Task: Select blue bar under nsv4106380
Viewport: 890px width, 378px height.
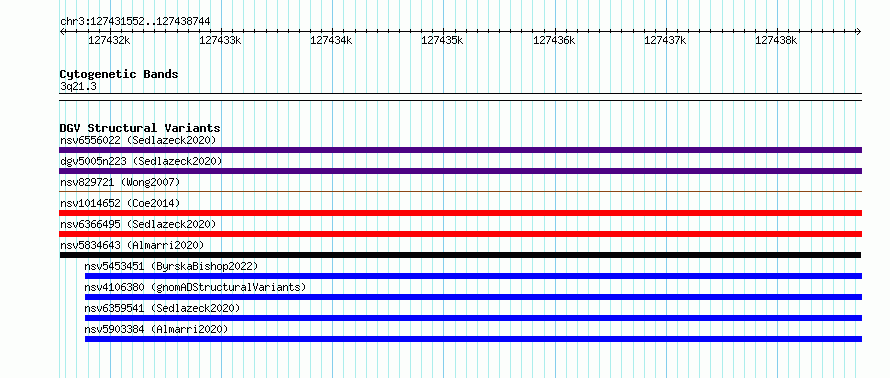Action: 473,297
